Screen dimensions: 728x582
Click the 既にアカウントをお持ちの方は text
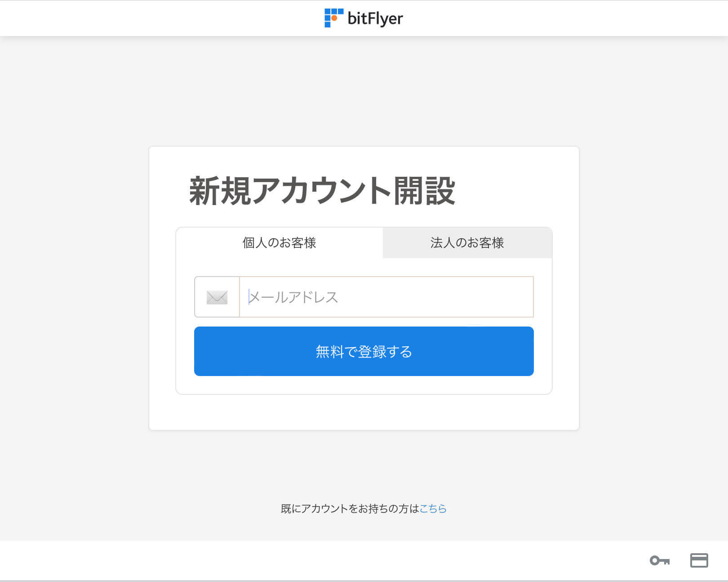point(350,509)
